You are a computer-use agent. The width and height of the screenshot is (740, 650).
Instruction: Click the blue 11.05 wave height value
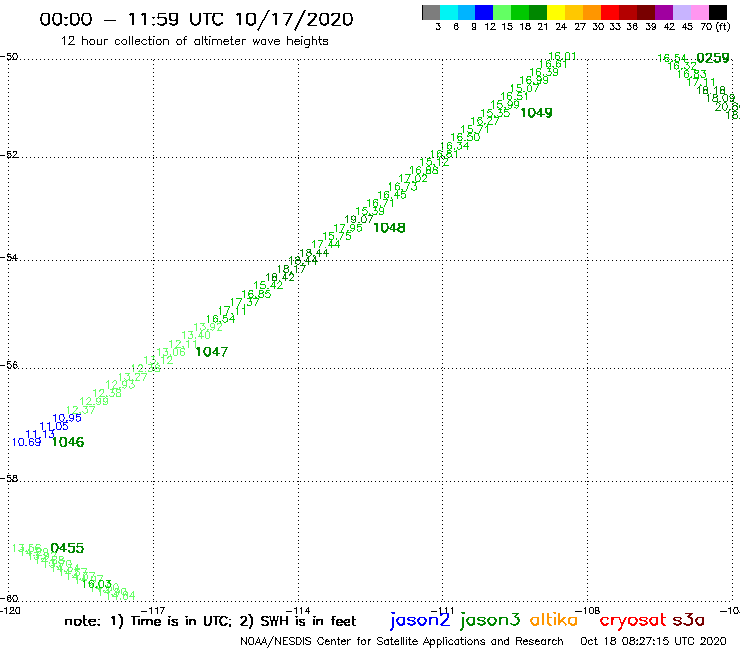(x=54, y=426)
